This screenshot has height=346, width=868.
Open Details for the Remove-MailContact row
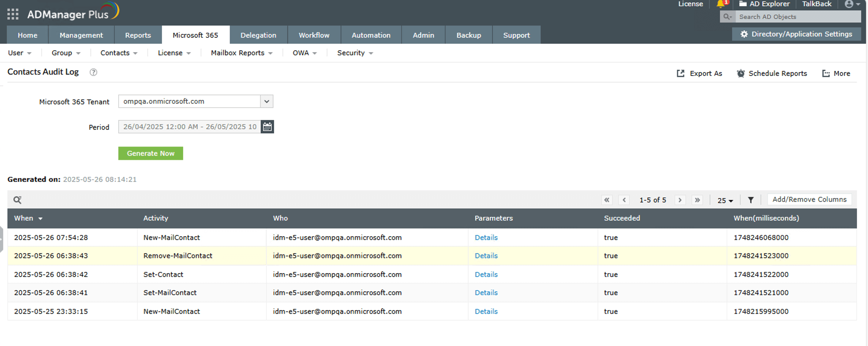click(x=486, y=256)
